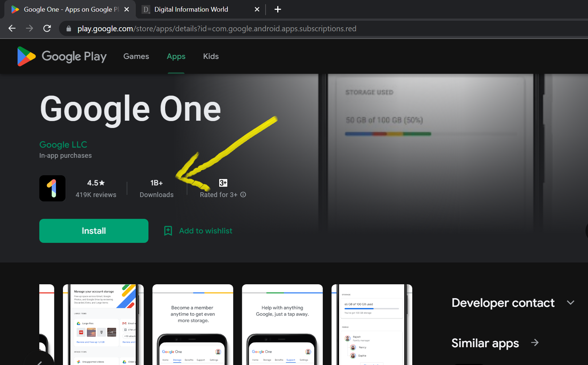
Task: Close the Digital Information World tab
Action: (257, 9)
